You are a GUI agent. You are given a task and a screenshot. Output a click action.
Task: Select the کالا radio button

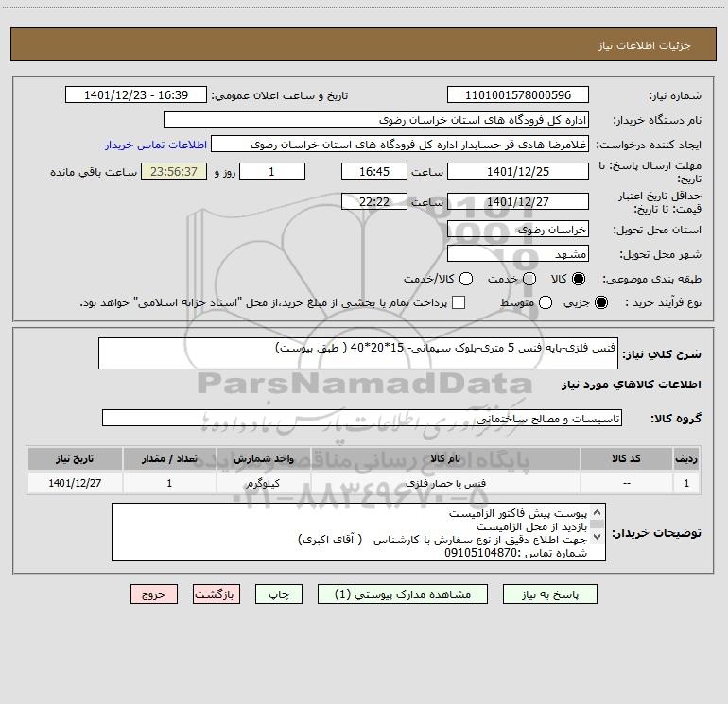(x=579, y=279)
